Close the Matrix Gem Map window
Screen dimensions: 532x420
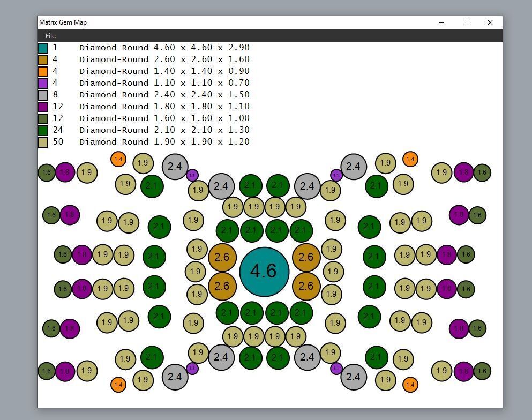click(x=490, y=22)
